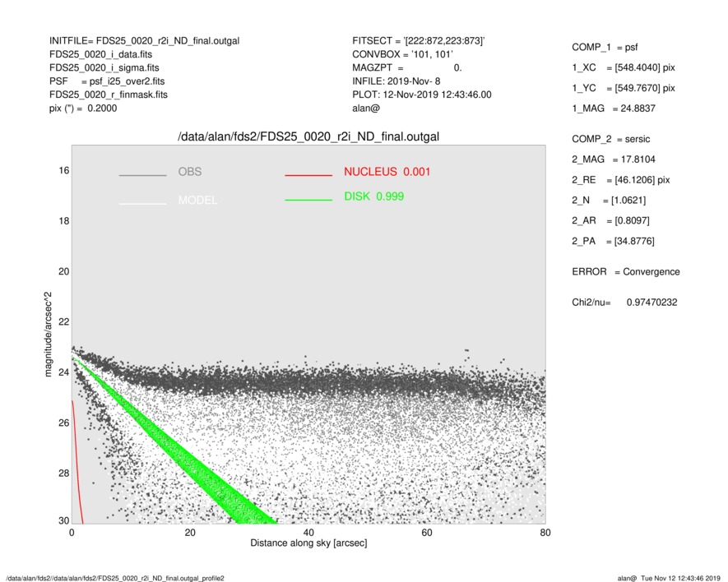Select the DISK 0.999 legend label
This screenshot has height=582, width=728.
point(373,196)
